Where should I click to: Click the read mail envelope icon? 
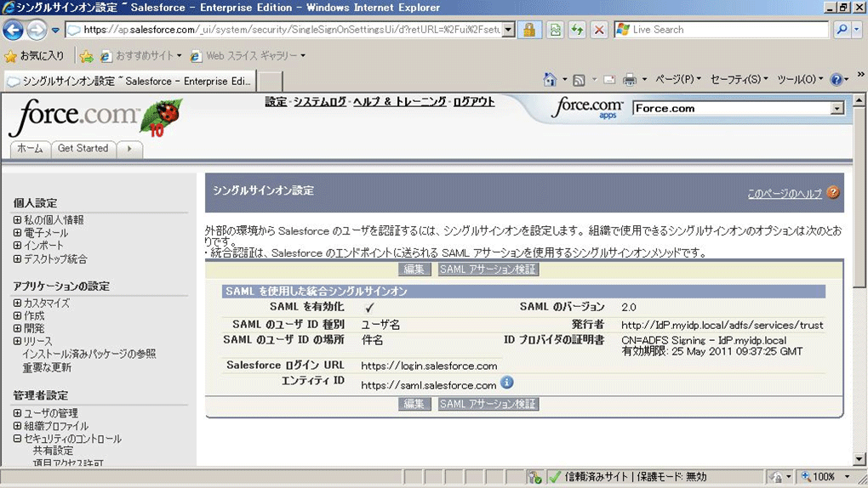pos(609,80)
